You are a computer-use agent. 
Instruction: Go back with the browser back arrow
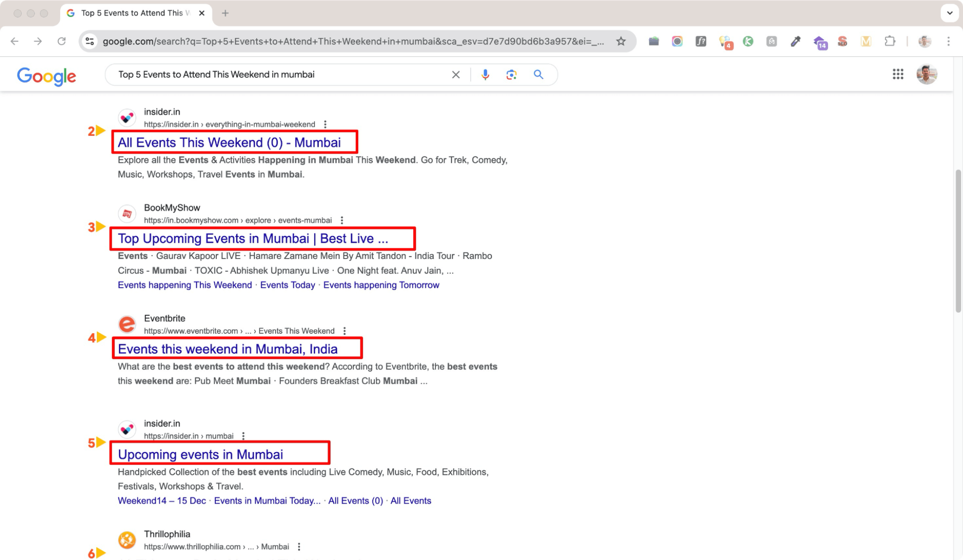[14, 41]
